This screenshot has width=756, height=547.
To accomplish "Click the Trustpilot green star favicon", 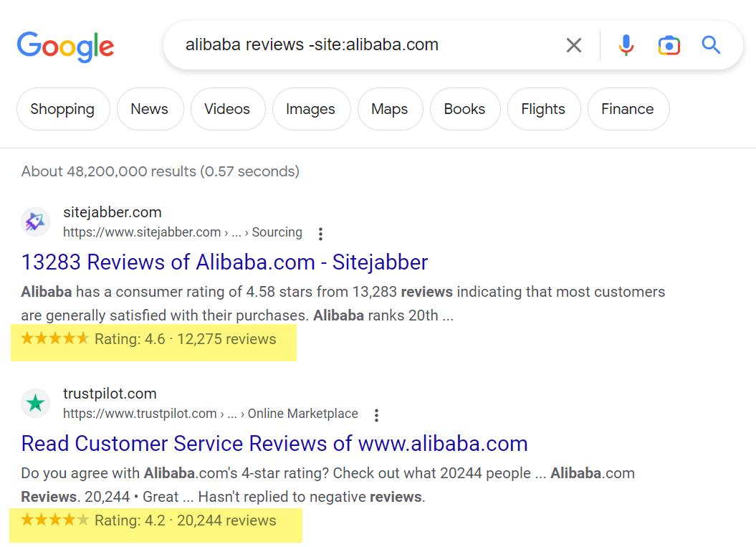I will point(35,403).
